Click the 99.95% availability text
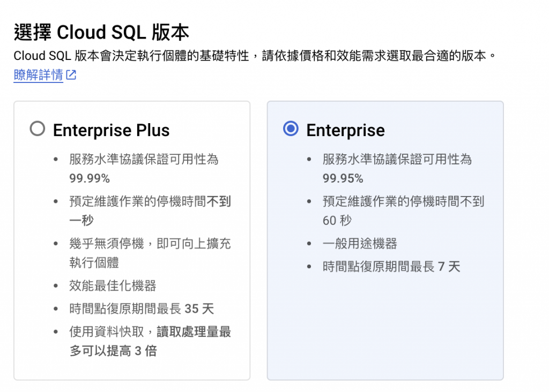The height and width of the screenshot is (392, 549). click(x=343, y=178)
